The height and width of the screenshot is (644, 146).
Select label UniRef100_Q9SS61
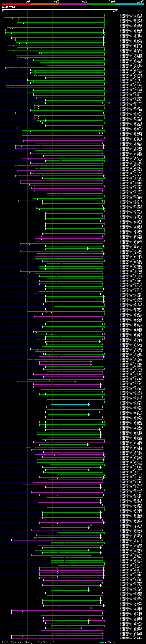[x=131, y=85]
